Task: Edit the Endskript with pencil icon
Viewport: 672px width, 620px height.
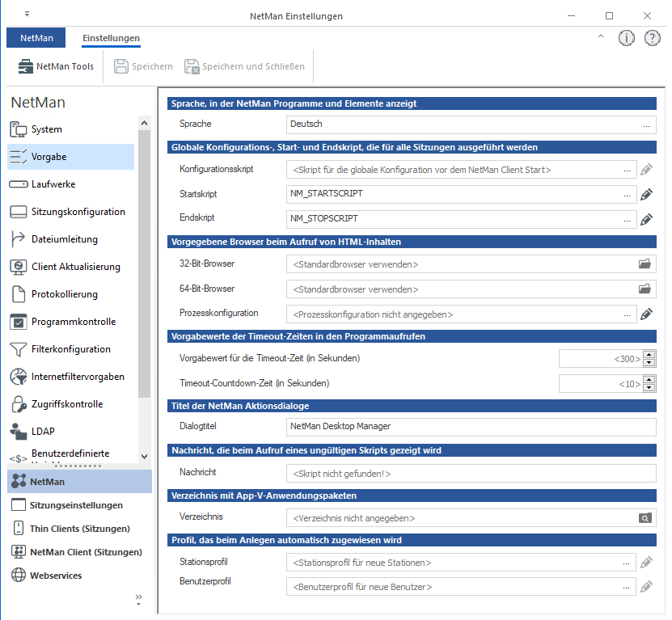Action: coord(646,218)
